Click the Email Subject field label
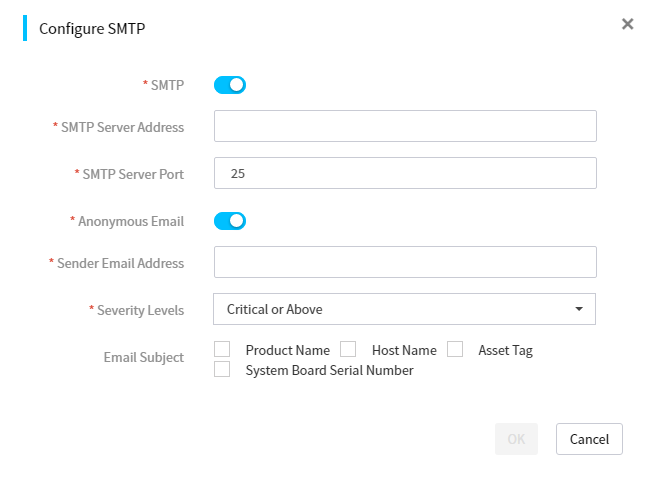656x483 pixels. (144, 357)
